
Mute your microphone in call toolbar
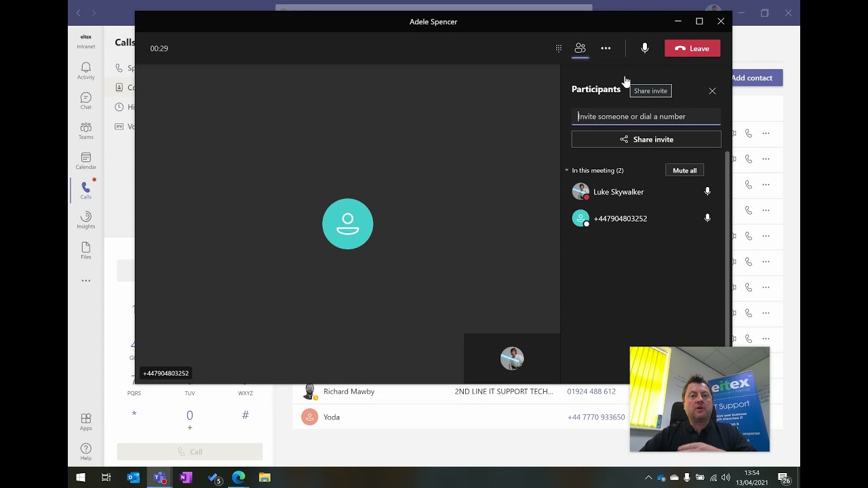coord(645,48)
